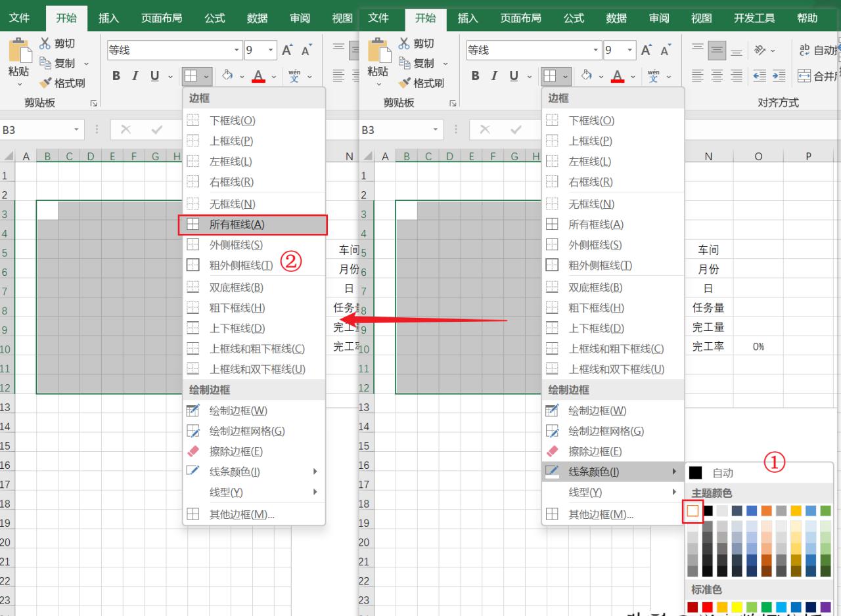Choose 无框线 in right window menu
The height and width of the screenshot is (616, 841).
click(x=613, y=204)
